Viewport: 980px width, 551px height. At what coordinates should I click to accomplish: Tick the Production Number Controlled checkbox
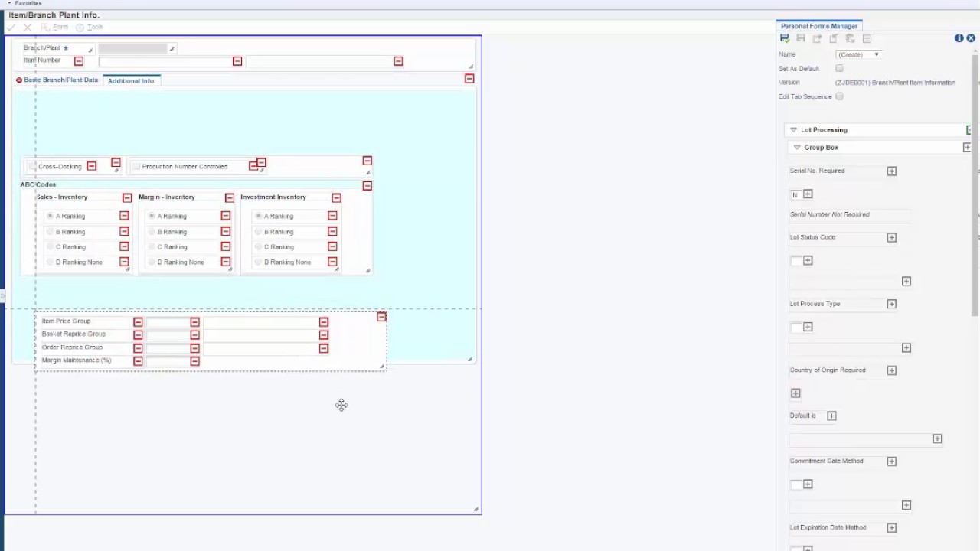click(136, 166)
